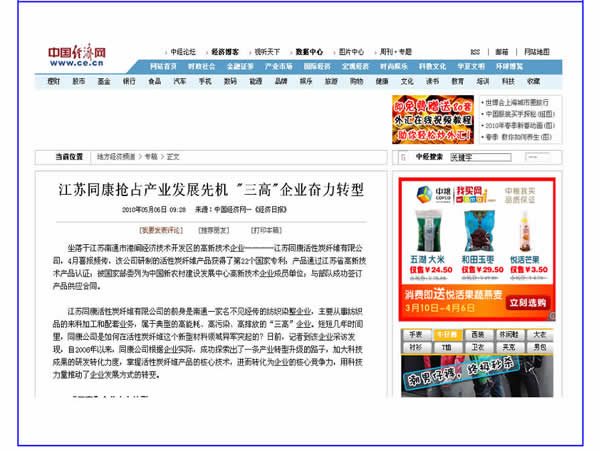Switch to the 牛仔裤 product tab
600x453 pixels.
click(x=447, y=334)
